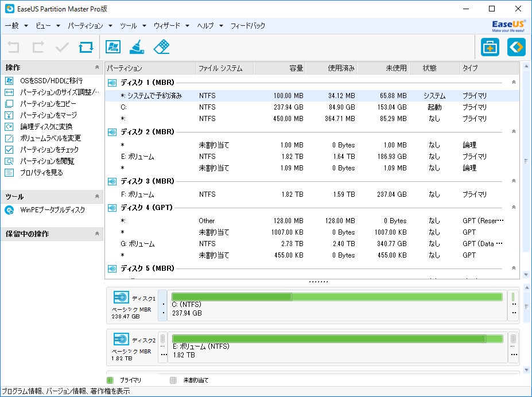Image resolution: width=532 pixels, height=397 pixels.
Task: Collapse the 保留中の操作 panel section
Action: point(97,233)
